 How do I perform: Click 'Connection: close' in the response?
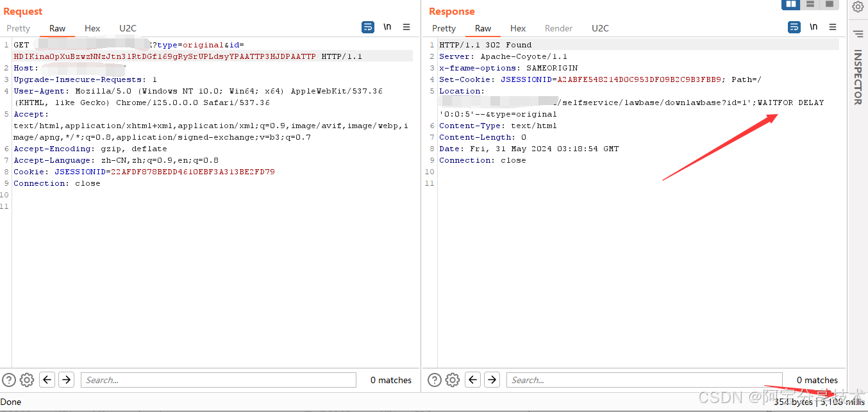[x=483, y=160]
